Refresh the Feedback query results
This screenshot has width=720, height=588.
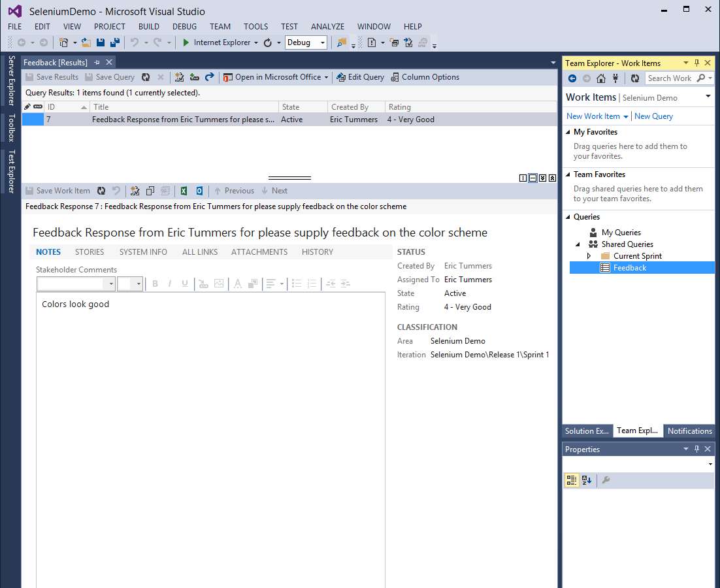click(146, 77)
